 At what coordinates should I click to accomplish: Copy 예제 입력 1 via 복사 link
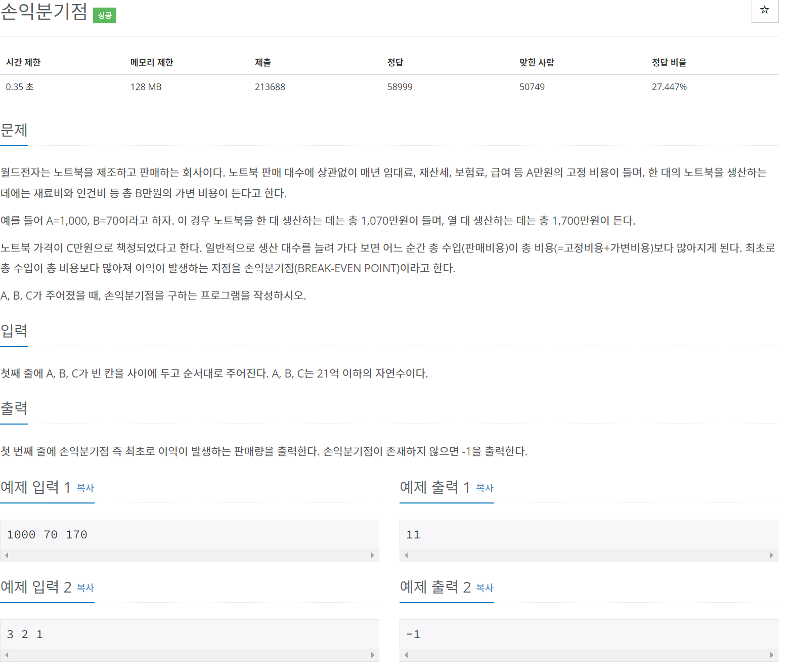tap(85, 488)
